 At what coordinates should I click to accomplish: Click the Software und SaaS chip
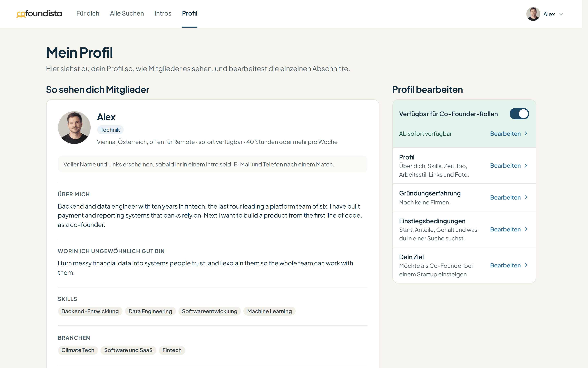(x=128, y=350)
